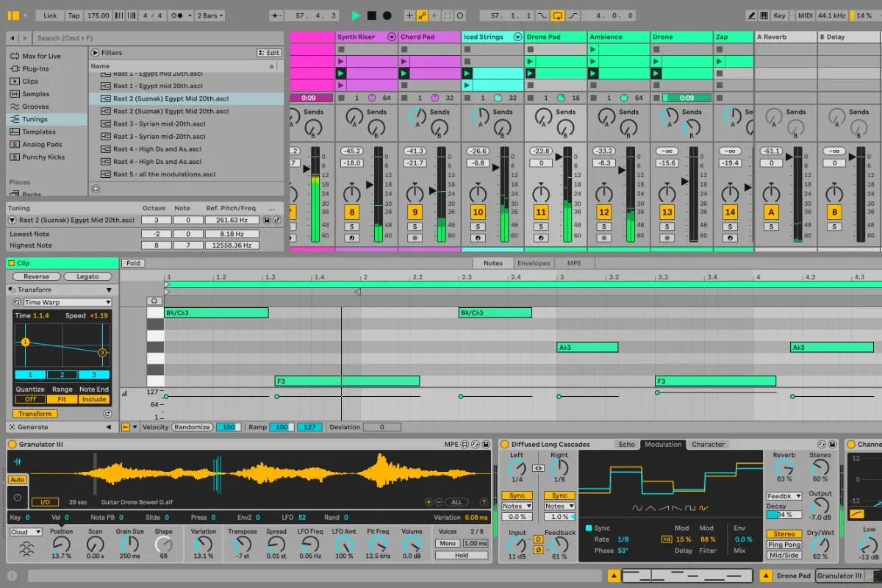Click the Decay 34 % slider
882x588 pixels.
784,514
